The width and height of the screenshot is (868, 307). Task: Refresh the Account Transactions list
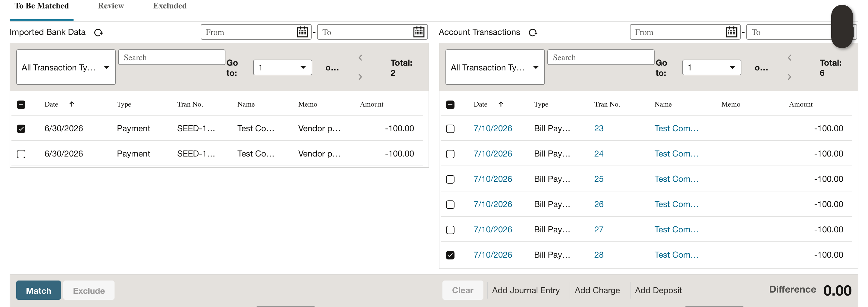(533, 32)
